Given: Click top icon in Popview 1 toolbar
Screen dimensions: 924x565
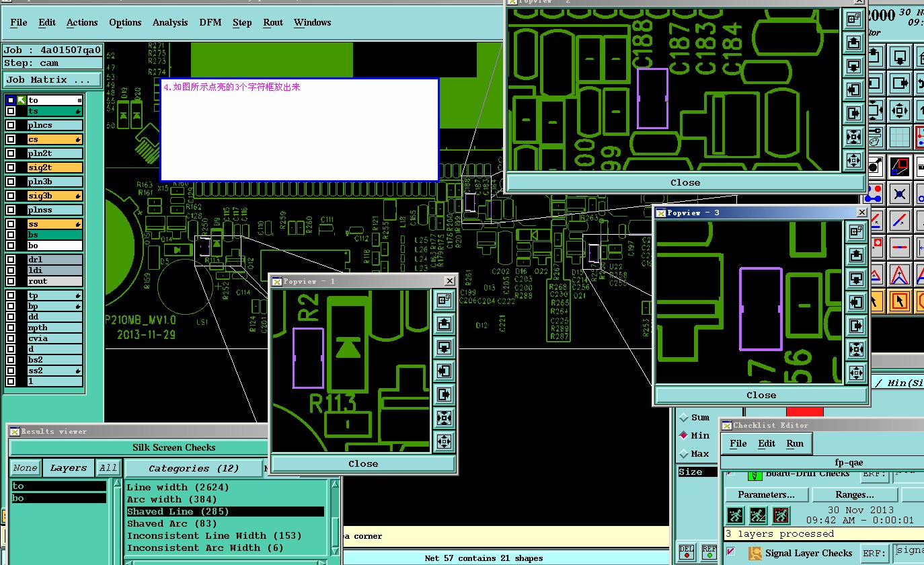Looking at the screenshot, I should pos(444,301).
